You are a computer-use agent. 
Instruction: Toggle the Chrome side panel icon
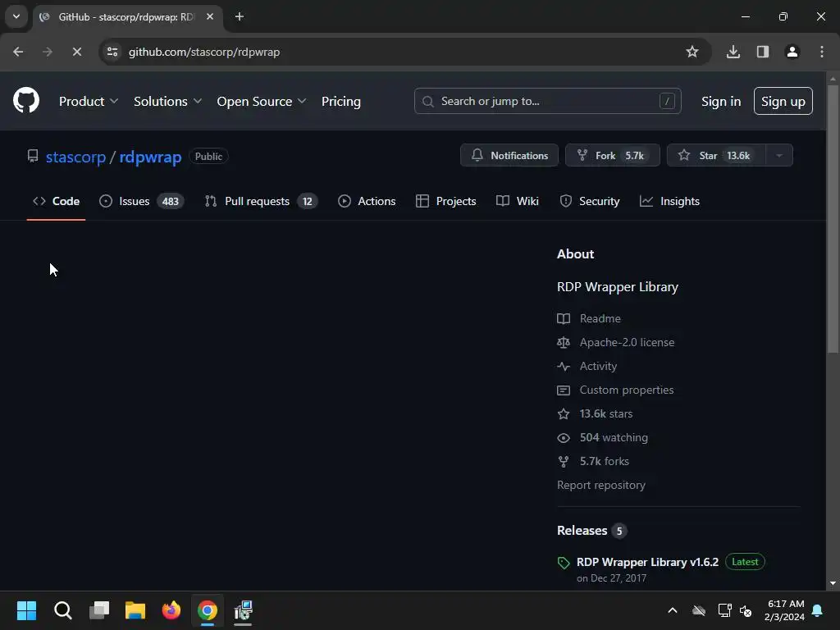click(763, 52)
